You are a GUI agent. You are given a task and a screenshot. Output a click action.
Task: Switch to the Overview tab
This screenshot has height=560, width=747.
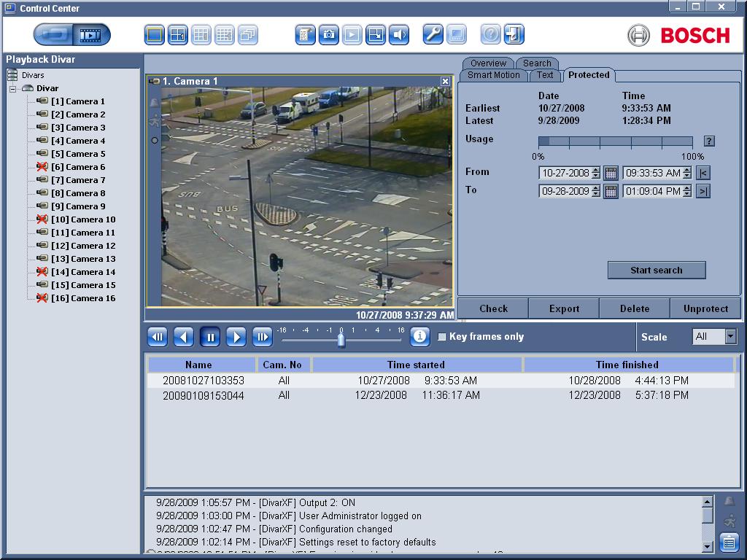(488, 63)
